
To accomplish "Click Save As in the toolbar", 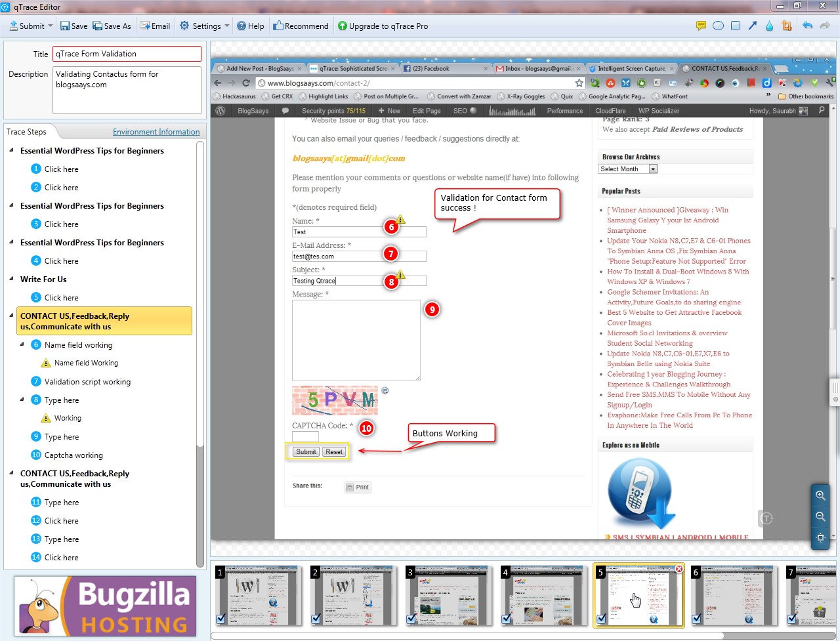I will 112,26.
